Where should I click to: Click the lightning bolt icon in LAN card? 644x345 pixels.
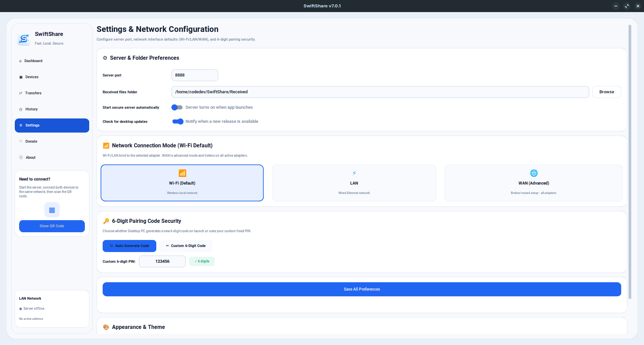coord(354,173)
